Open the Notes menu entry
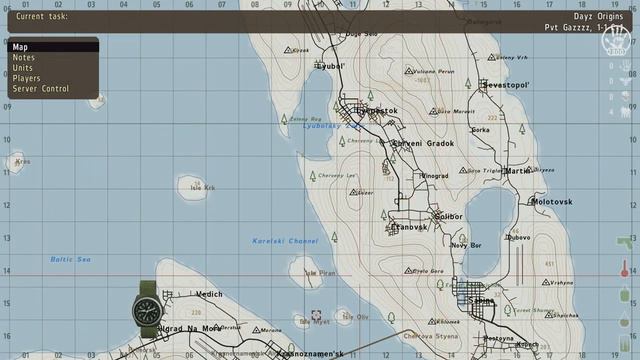The height and width of the screenshot is (360, 640). (53, 58)
